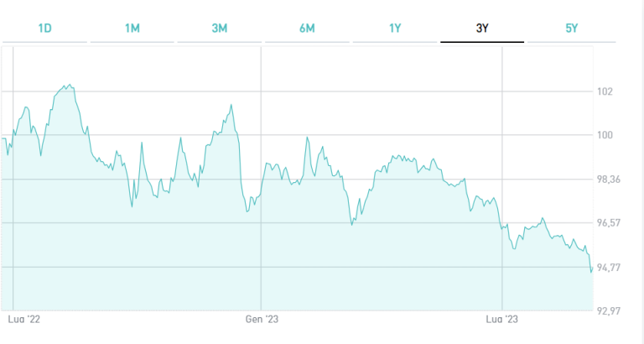
Task: Open the 3M chart period tab
Action: 220,28
